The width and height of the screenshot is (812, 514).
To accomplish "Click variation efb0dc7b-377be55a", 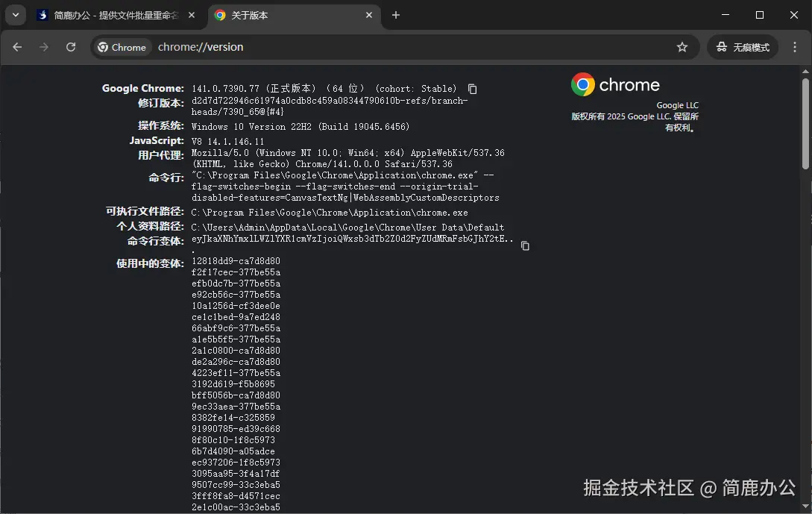I will pos(236,283).
